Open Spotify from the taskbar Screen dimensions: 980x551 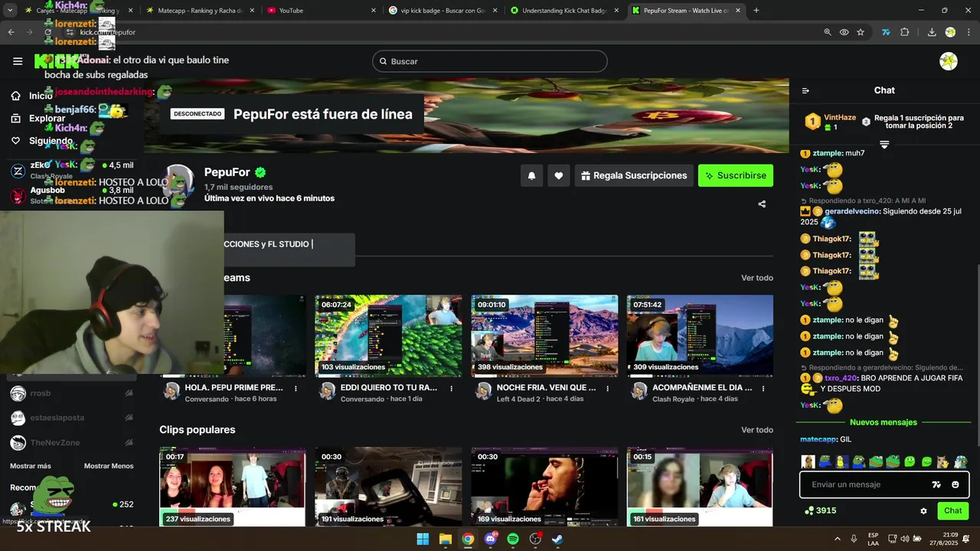pyautogui.click(x=513, y=539)
